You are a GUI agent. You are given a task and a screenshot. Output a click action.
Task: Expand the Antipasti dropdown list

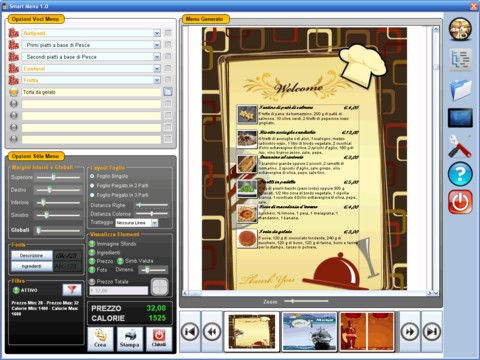(157, 33)
